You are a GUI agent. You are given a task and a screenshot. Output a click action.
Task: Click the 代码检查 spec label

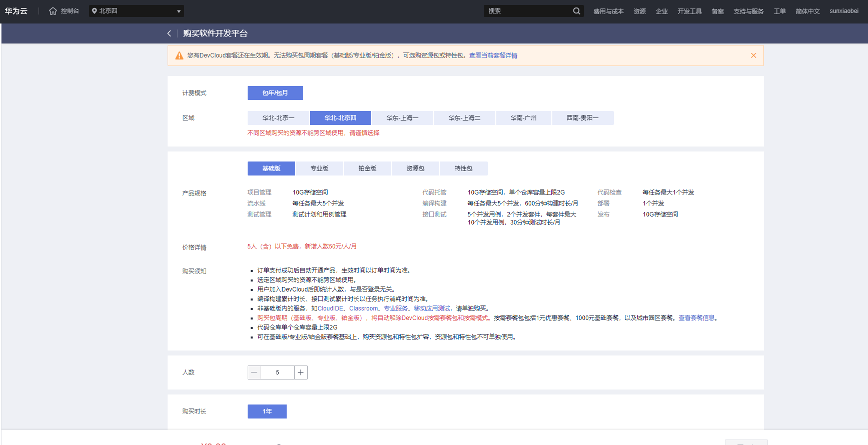pos(609,192)
